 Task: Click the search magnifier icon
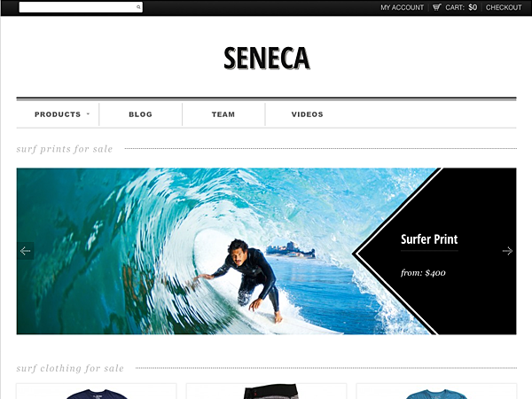(138, 7)
